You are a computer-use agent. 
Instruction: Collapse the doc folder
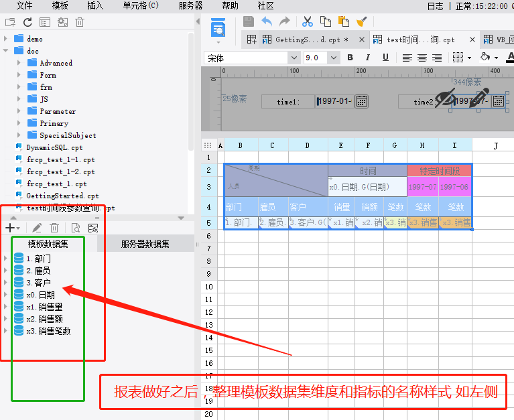click(x=5, y=51)
